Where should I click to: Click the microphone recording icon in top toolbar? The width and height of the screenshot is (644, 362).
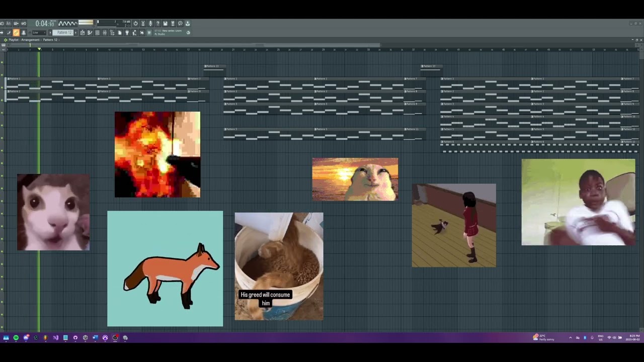coord(150,24)
